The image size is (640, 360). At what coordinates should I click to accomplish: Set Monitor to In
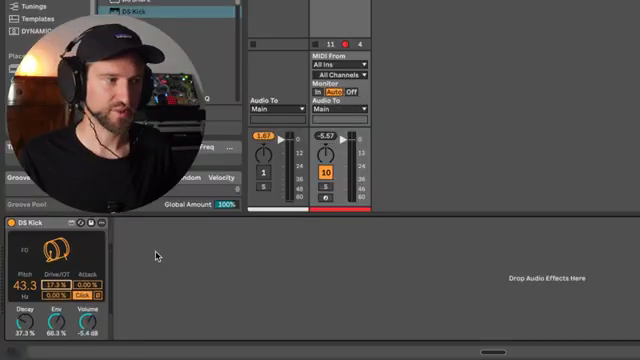click(x=318, y=92)
